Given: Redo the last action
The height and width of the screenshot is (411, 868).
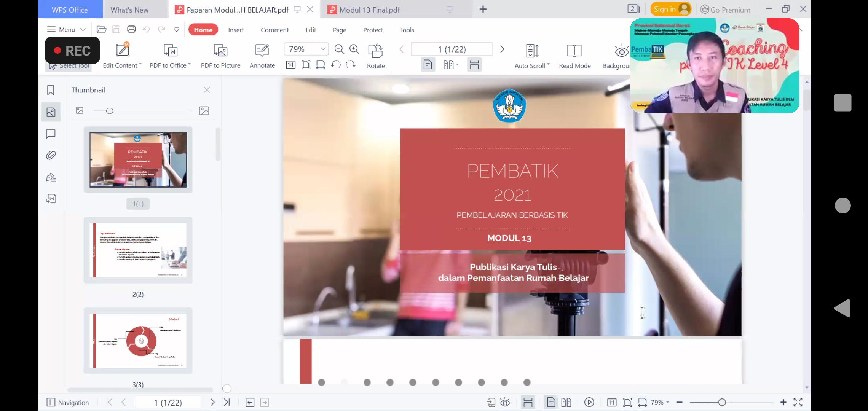Looking at the screenshot, I should 161,29.
